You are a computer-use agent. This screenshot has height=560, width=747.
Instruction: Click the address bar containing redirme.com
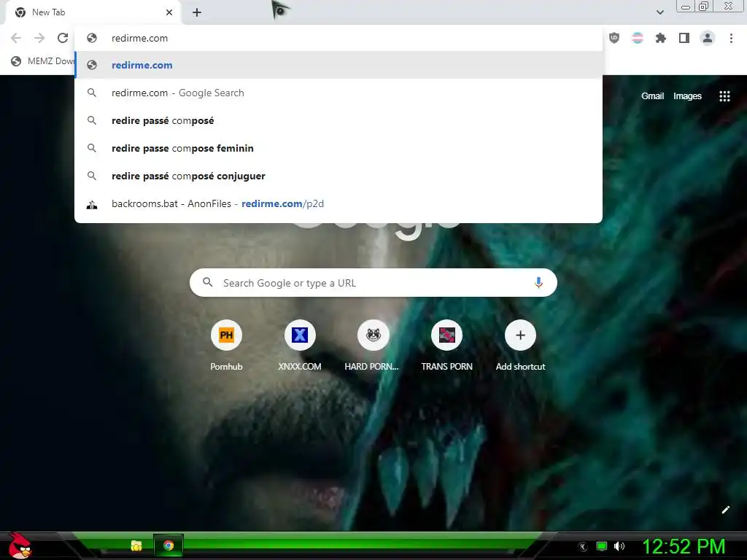tap(338, 38)
